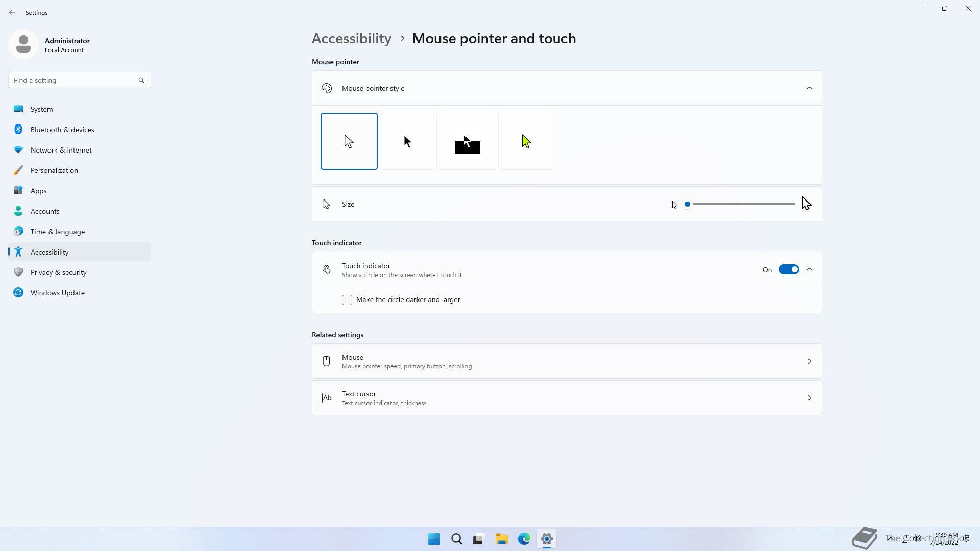Screen dimensions: 980x551
Task: Select the white mouse pointer style
Action: 349,141
